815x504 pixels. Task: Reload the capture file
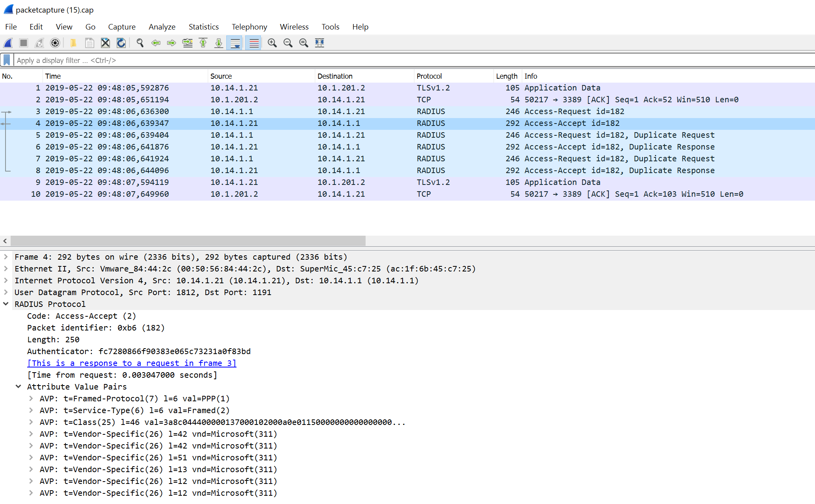click(121, 43)
